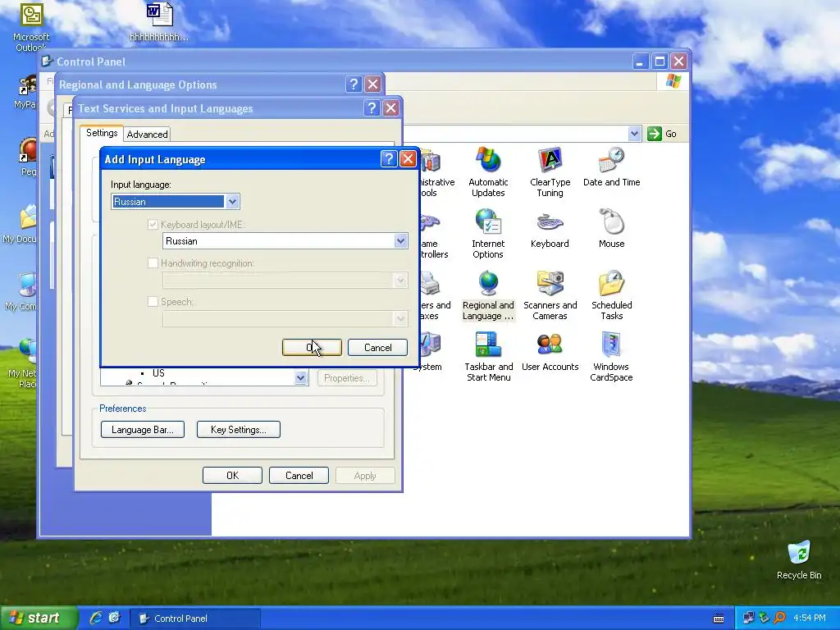The height and width of the screenshot is (630, 840).
Task: Click US entry in installed services list
Action: (x=158, y=373)
